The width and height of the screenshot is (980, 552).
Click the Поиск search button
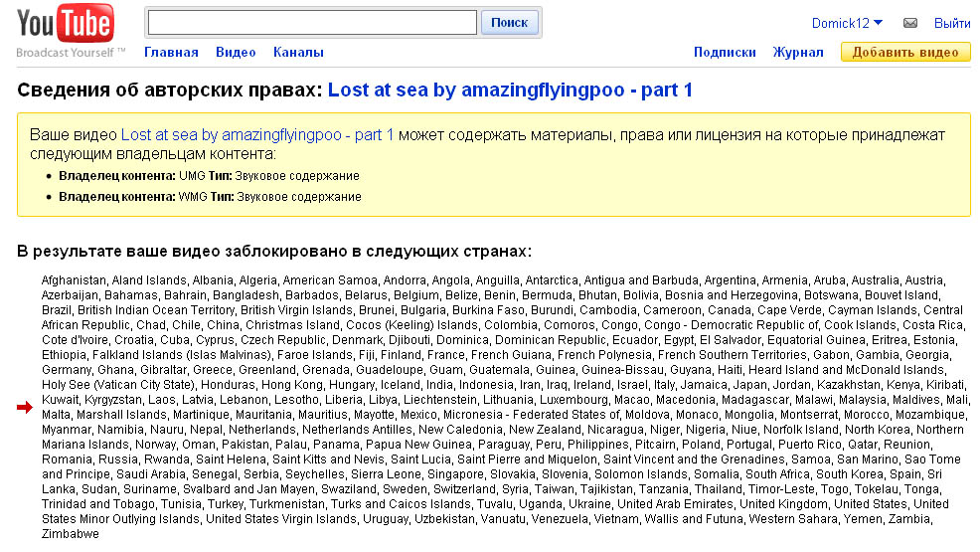click(509, 23)
